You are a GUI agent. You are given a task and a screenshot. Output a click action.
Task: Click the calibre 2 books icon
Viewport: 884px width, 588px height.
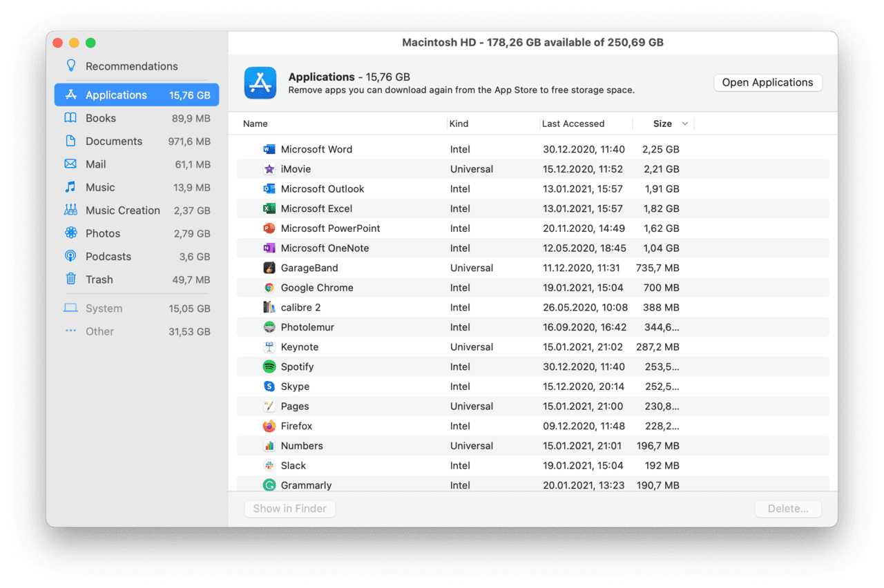coord(269,307)
